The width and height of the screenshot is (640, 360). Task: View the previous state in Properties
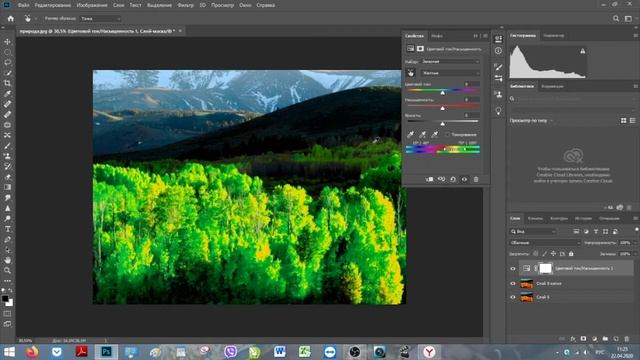coord(441,179)
